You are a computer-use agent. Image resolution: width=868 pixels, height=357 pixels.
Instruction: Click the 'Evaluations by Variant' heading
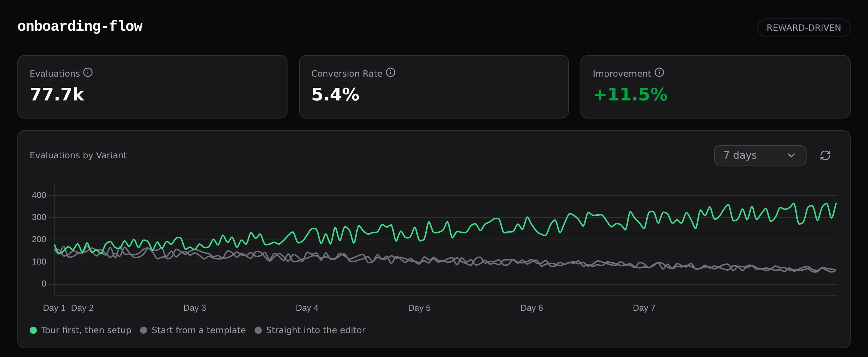pos(78,155)
